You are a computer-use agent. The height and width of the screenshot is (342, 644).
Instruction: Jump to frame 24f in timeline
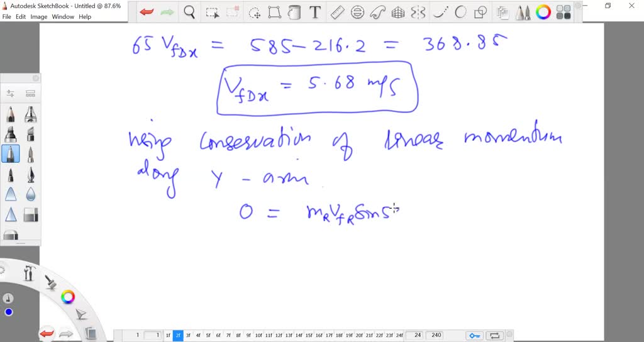point(399,336)
